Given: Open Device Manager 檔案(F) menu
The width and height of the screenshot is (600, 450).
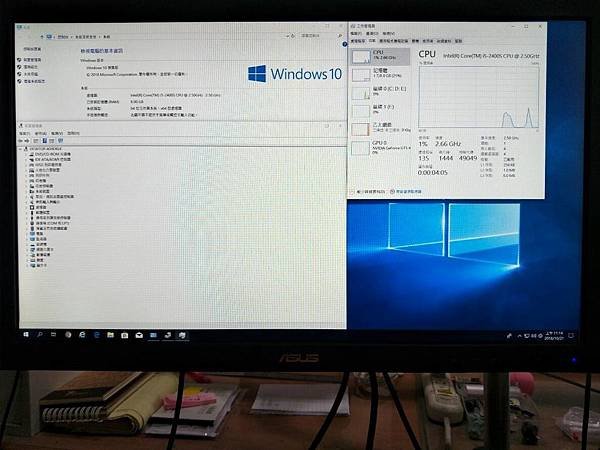Looking at the screenshot, I should tap(24, 133).
